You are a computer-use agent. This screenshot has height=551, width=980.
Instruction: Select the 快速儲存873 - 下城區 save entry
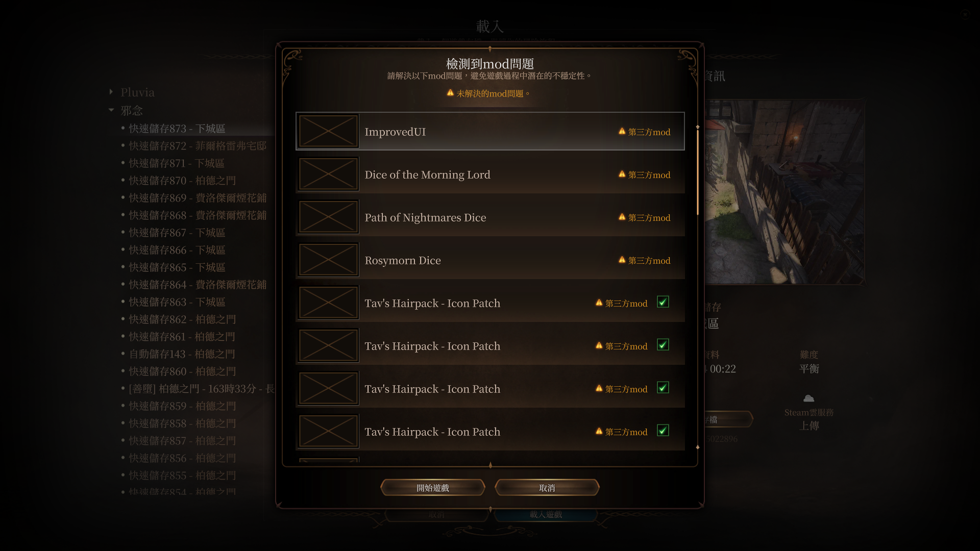pos(177,129)
